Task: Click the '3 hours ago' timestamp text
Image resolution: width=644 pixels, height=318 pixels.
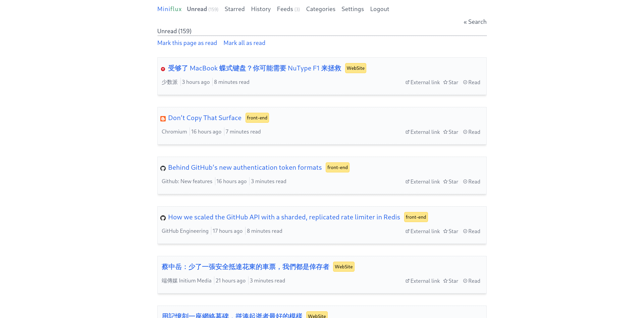Action: click(196, 82)
